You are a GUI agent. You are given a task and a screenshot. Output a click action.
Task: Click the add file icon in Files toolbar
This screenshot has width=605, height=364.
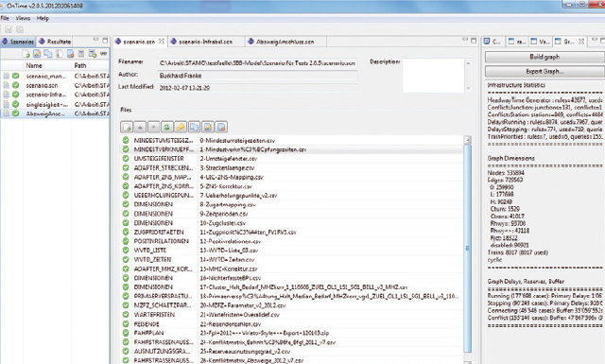[x=127, y=127]
